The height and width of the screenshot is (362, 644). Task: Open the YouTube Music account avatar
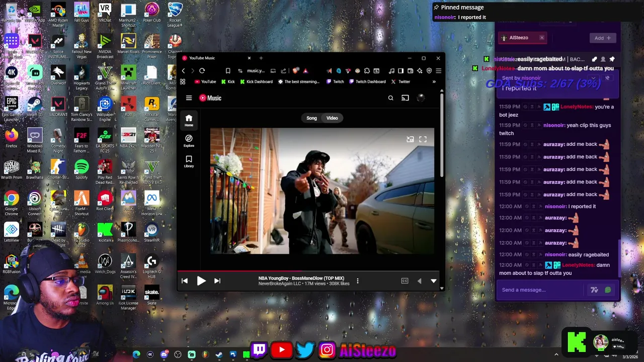421,98
